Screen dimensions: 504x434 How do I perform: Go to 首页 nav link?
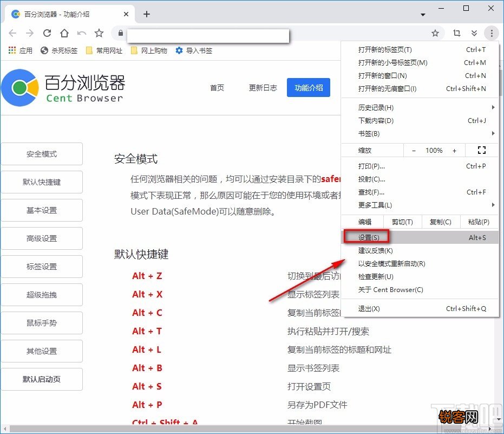[x=217, y=88]
